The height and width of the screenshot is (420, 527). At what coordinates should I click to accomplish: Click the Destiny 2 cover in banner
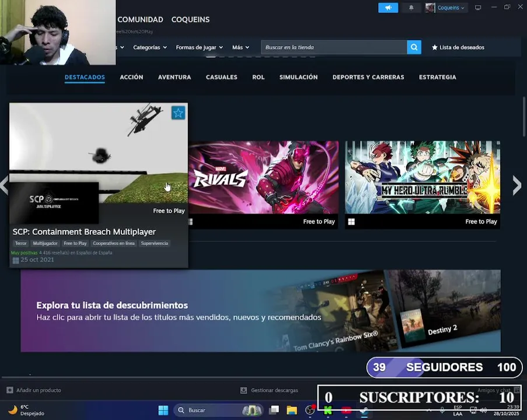[413, 325]
